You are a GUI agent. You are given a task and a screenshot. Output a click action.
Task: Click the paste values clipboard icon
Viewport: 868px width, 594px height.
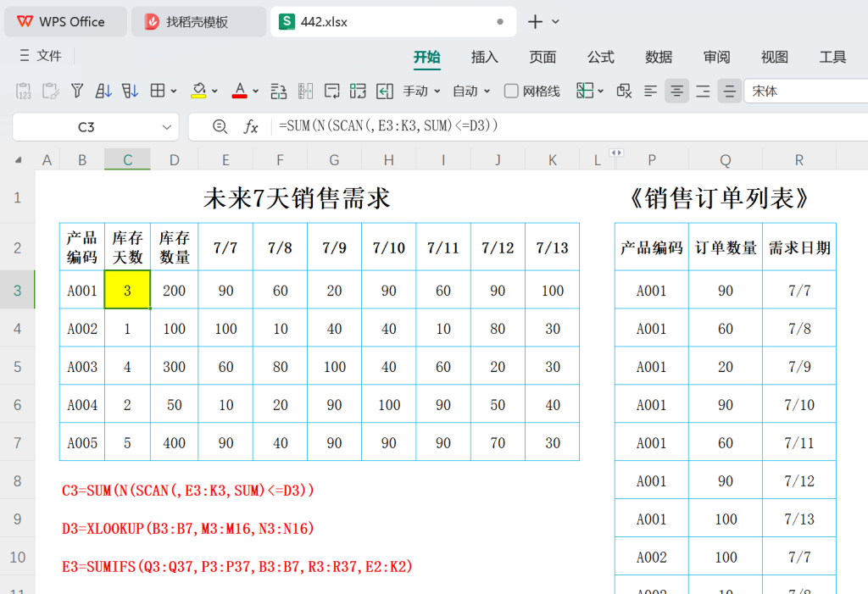(23, 91)
